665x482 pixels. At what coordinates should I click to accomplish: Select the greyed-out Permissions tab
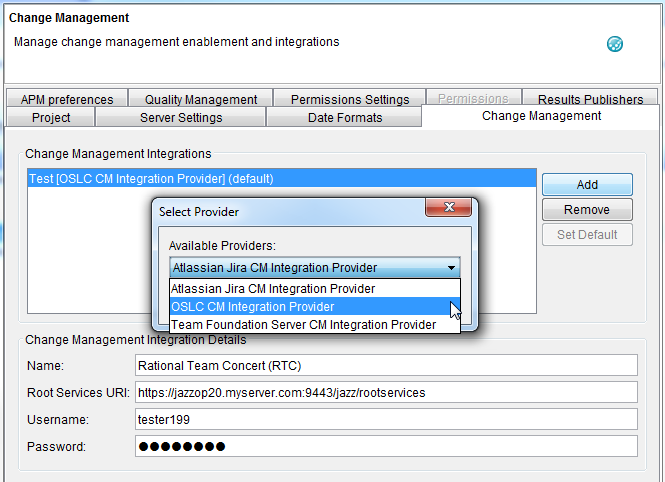tap(473, 98)
